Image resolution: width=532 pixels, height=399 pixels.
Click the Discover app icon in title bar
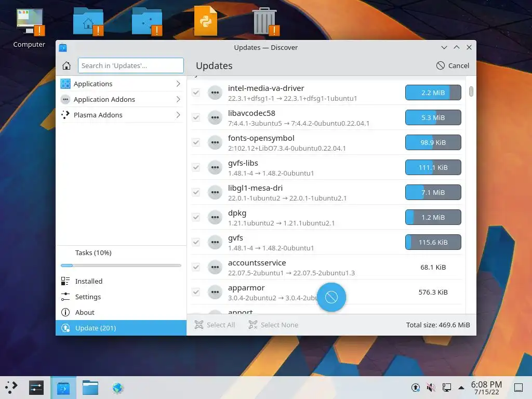click(x=63, y=47)
